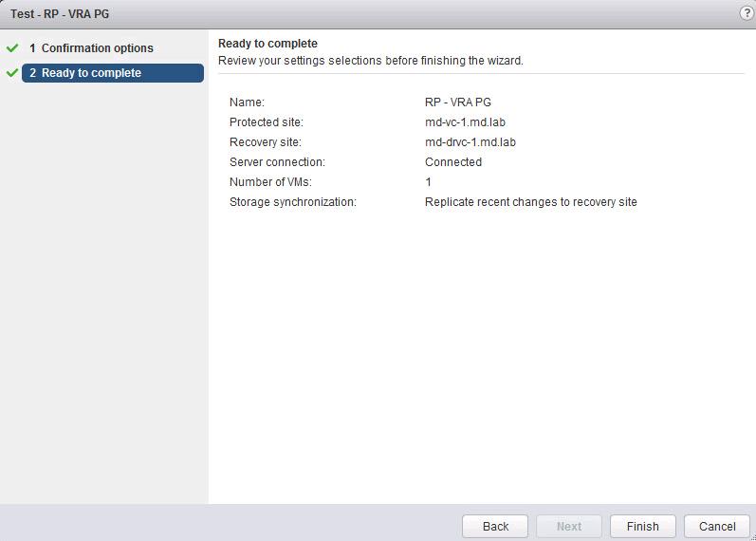Open the help question mark icon
Viewport: 756px width, 541px height.
[747, 13]
